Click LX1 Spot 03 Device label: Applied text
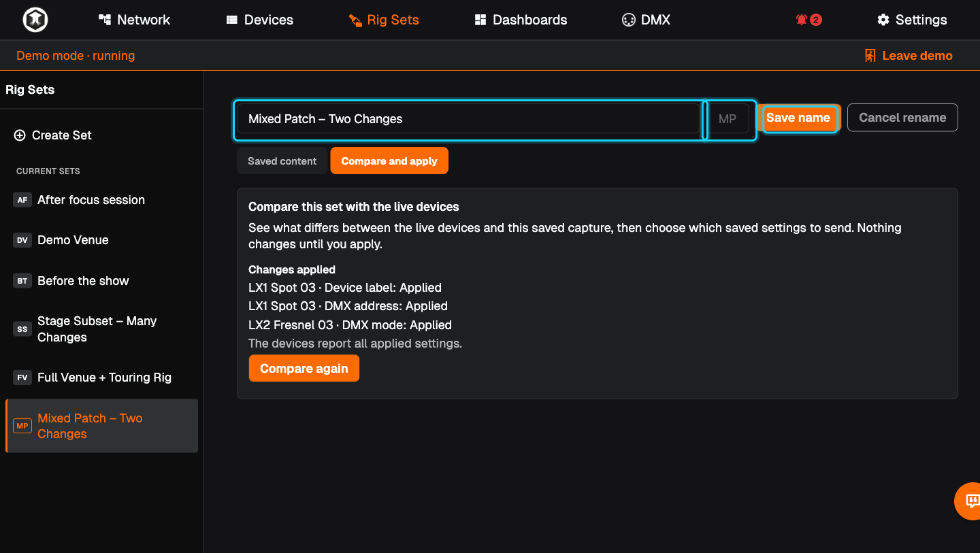980x553 pixels. pos(345,288)
